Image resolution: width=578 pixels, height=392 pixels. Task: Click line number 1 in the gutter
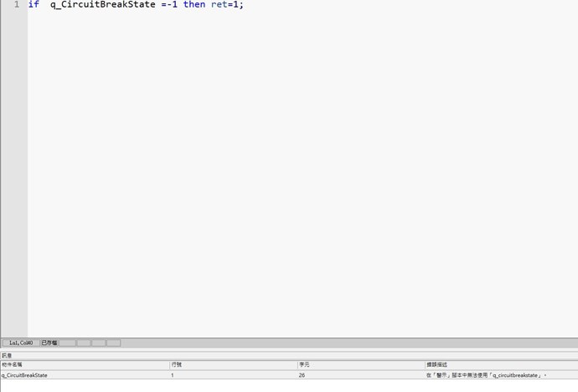(x=16, y=5)
